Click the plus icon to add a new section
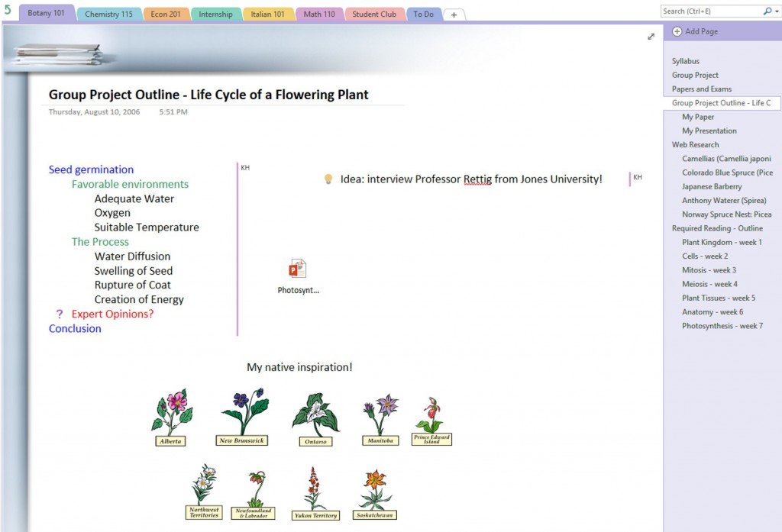782x532 pixels. 454,15
